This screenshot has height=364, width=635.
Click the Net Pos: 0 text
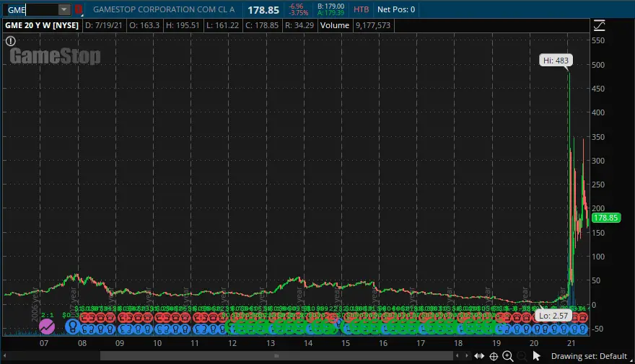(x=396, y=9)
